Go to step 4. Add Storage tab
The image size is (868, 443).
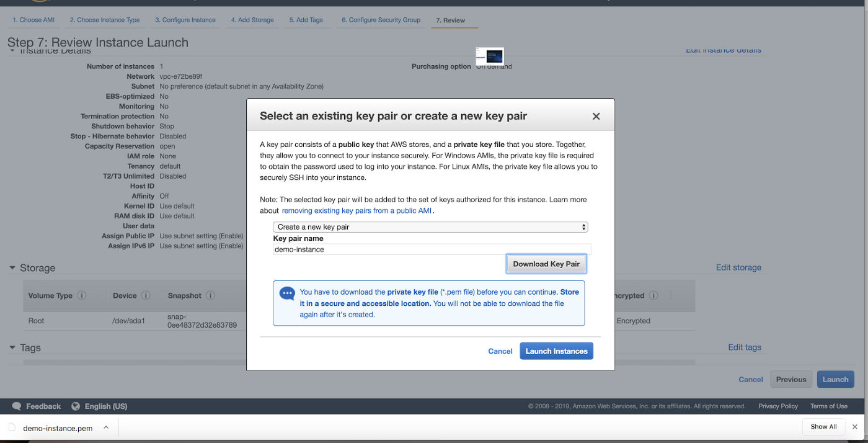pyautogui.click(x=252, y=20)
